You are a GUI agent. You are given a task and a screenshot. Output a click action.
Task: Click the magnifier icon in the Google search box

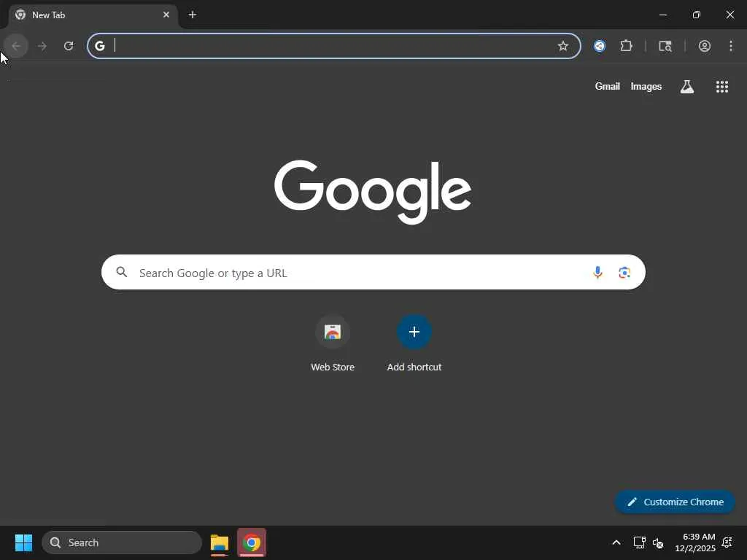pyautogui.click(x=122, y=272)
